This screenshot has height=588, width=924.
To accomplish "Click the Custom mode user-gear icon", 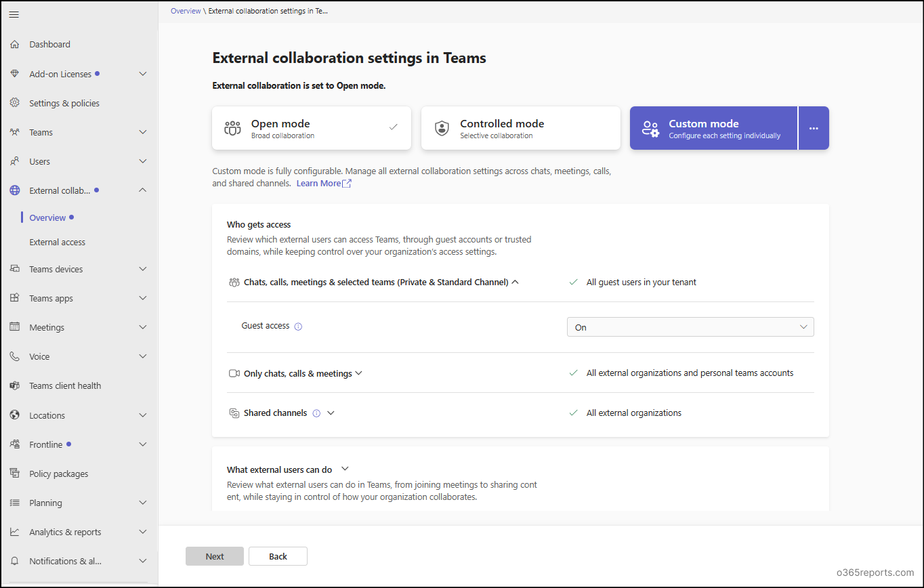I will click(650, 128).
